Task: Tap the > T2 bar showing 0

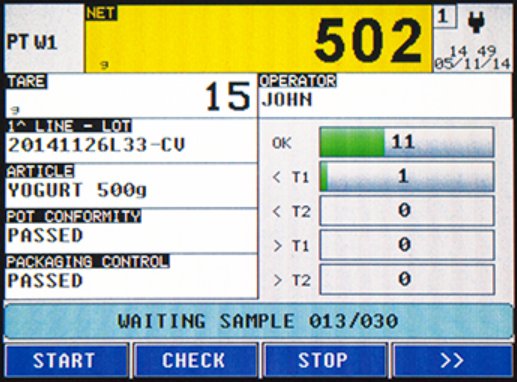Action: [x=407, y=279]
